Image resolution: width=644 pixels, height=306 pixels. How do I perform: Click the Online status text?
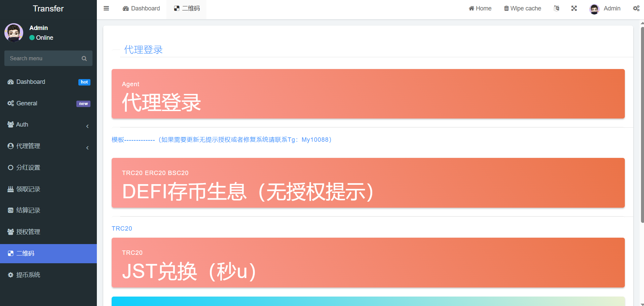(45, 38)
